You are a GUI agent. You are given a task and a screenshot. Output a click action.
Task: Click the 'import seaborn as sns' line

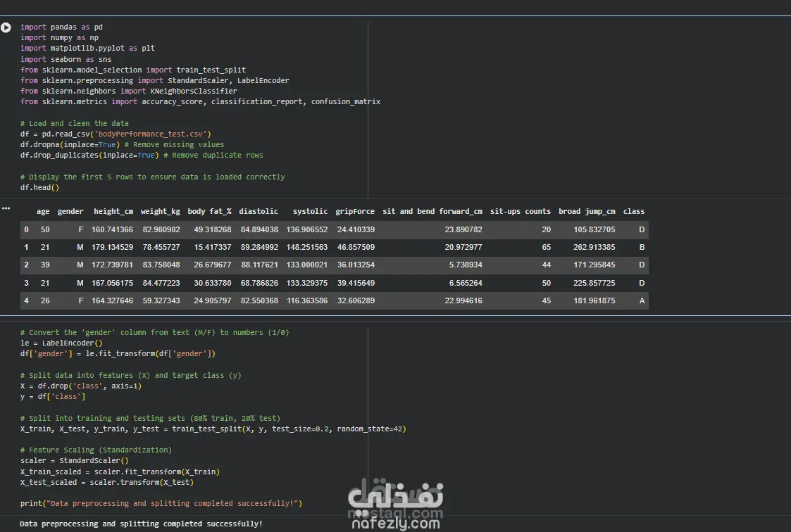[x=66, y=59]
